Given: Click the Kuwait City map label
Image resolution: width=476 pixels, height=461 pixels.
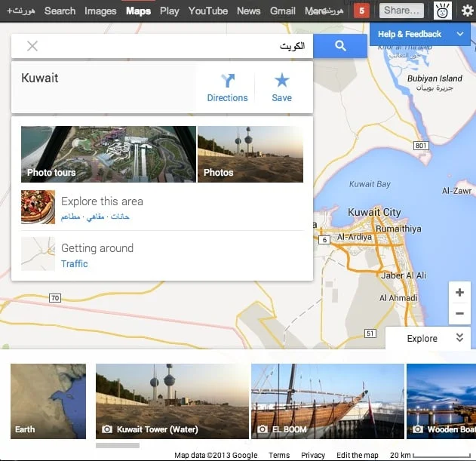Looking at the screenshot, I should pos(374,212).
